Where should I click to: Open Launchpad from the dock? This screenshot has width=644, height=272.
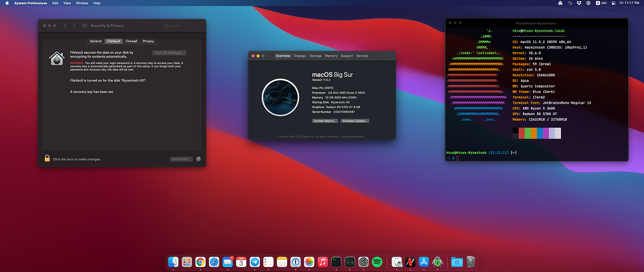pos(187,262)
